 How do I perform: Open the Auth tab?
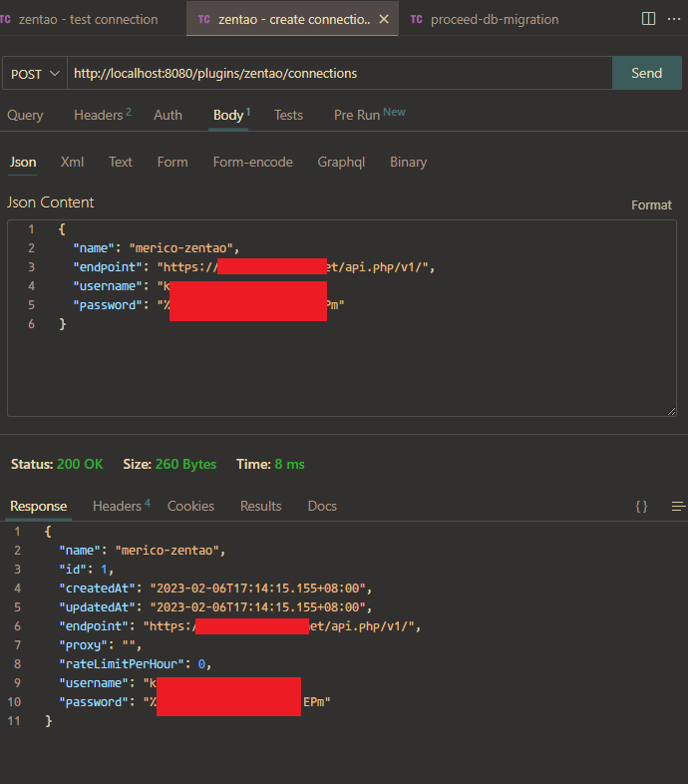click(x=168, y=115)
